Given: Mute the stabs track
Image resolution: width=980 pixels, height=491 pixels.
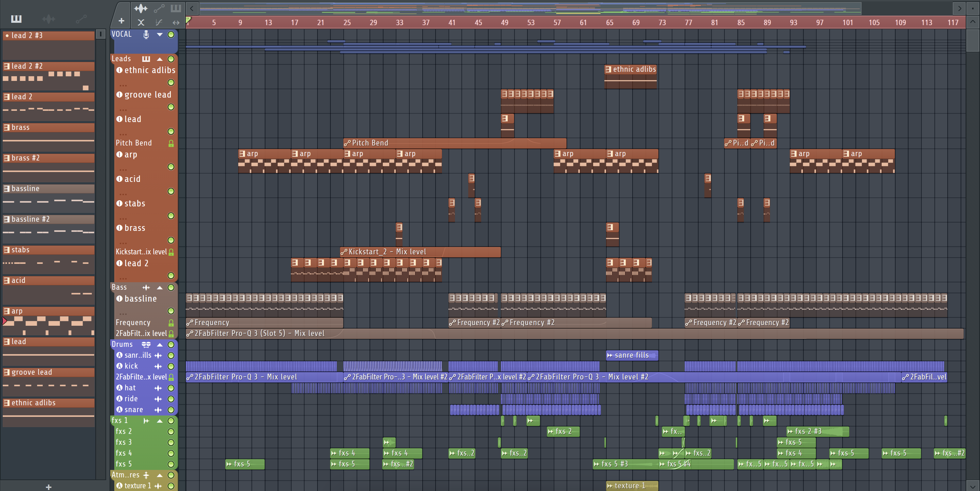Looking at the screenshot, I should tap(171, 216).
